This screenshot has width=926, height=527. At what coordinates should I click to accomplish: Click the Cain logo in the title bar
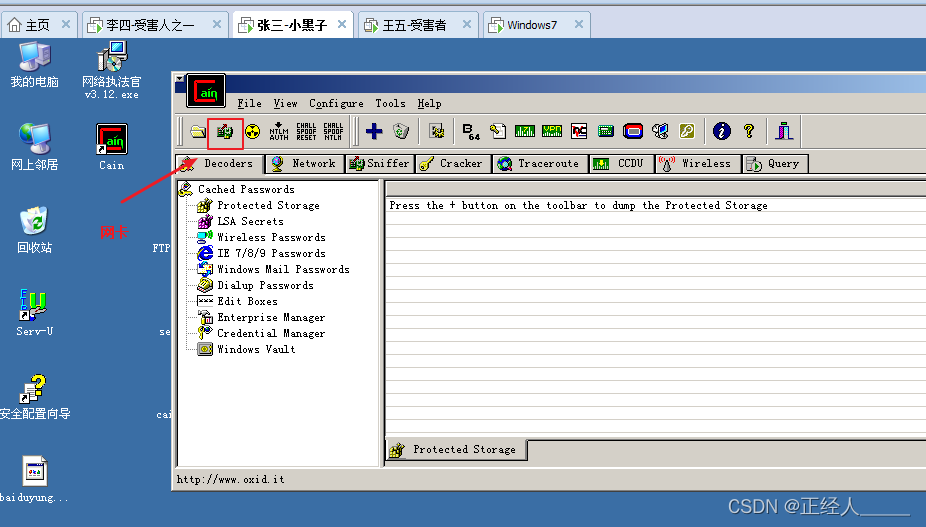point(206,90)
